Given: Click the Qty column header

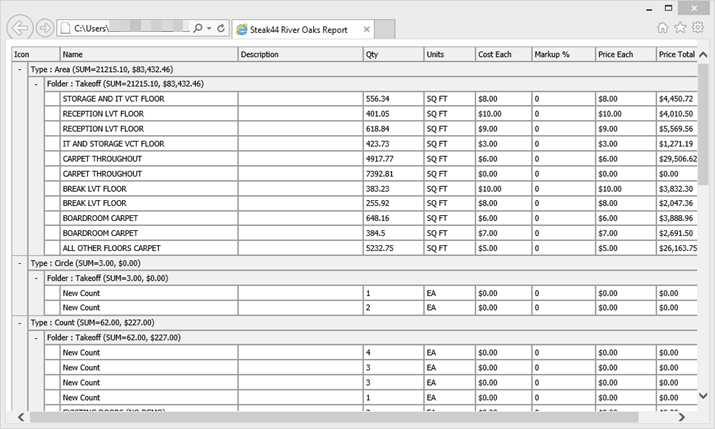Looking at the screenshot, I should point(394,54).
